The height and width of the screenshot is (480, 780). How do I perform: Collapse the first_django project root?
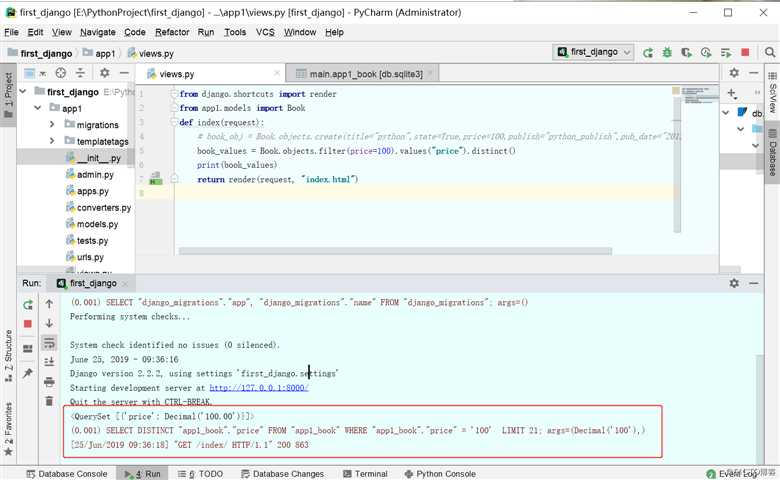tap(23, 92)
